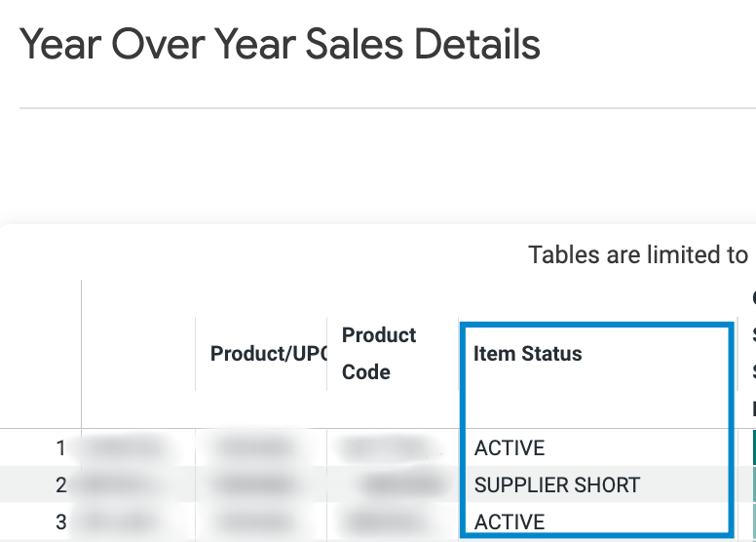Image resolution: width=756 pixels, height=542 pixels.
Task: Click the empty first column header
Action: tap(138, 354)
